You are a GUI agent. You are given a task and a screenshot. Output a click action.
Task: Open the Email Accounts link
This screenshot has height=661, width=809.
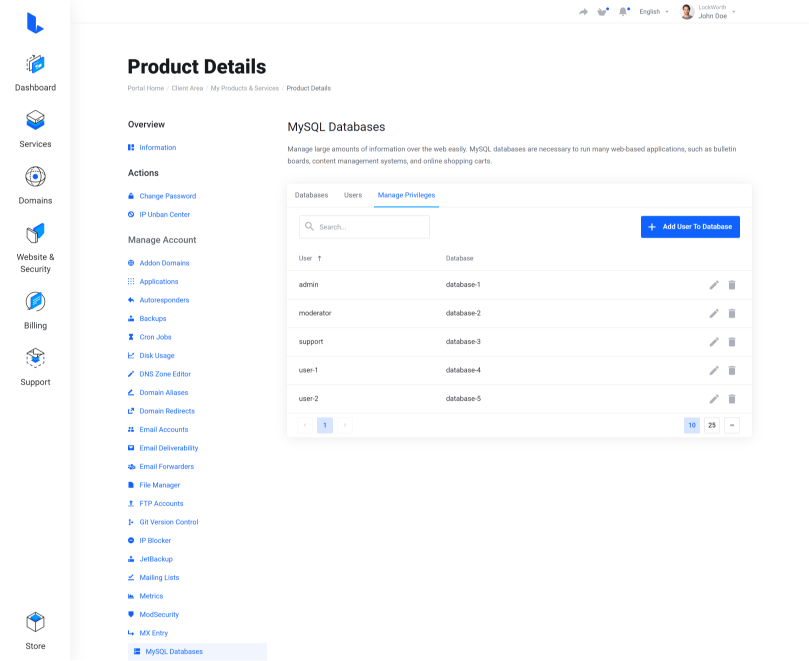pos(164,430)
